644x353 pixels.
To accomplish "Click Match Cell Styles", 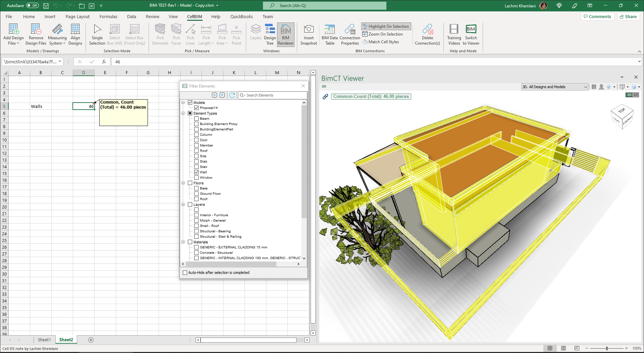I will [381, 42].
